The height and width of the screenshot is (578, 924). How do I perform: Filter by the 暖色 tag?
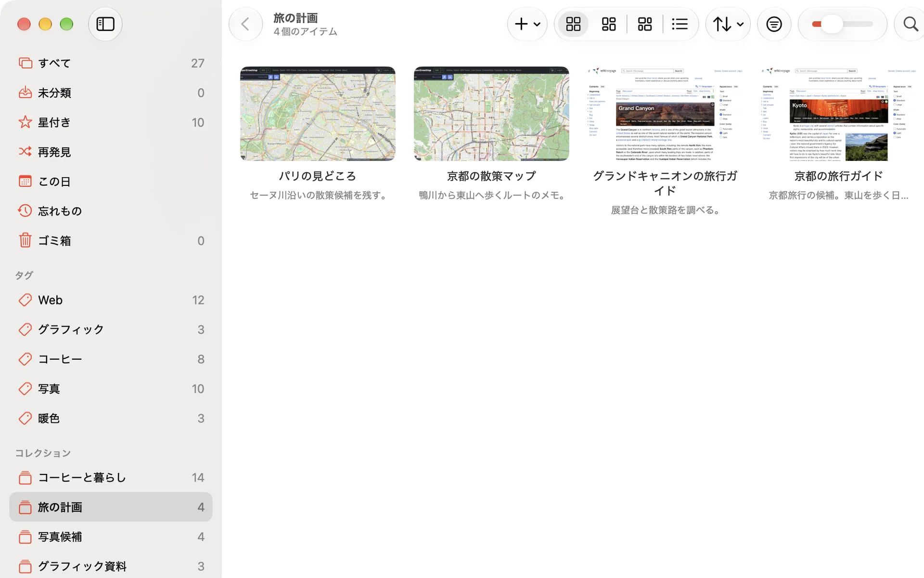pyautogui.click(x=111, y=418)
